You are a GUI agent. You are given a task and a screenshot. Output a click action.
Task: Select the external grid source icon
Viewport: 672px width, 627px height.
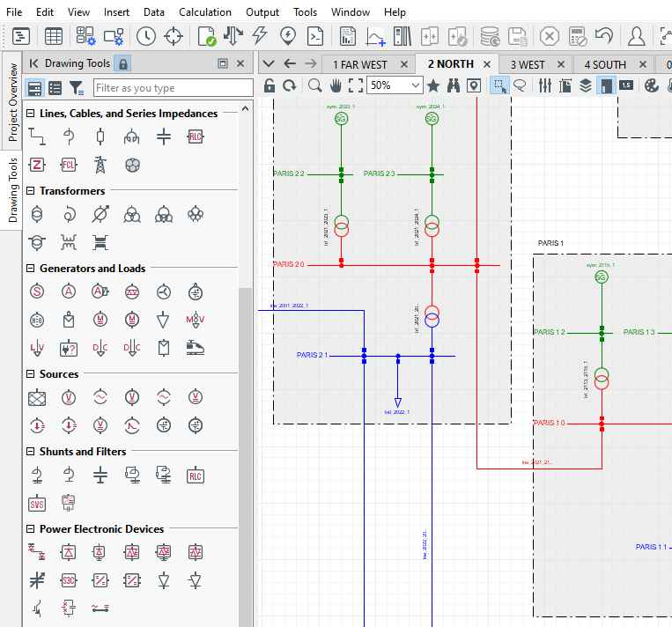37,398
